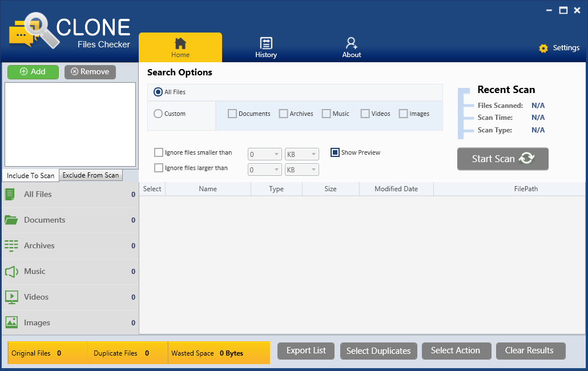Open the KB unit dropdown for larger files
Screen dimensions: 588x371
click(301, 169)
